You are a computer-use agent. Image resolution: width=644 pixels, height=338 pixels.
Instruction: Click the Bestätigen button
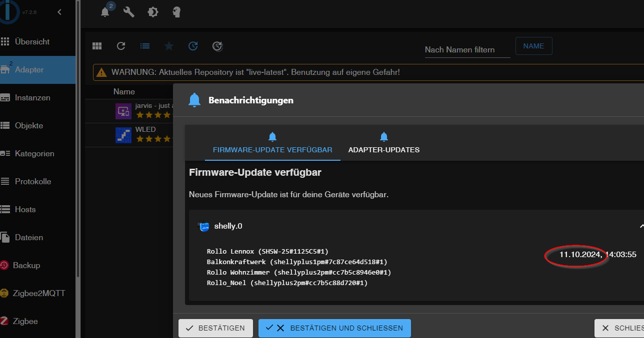[215, 328]
